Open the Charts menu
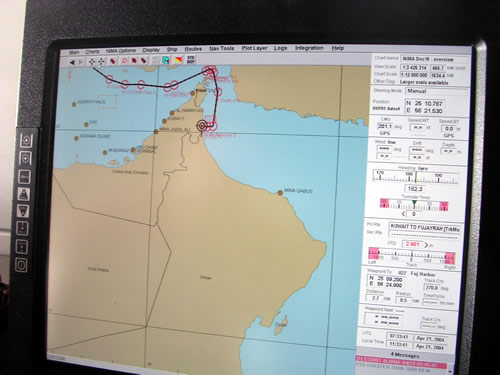The image size is (500, 375). [x=92, y=51]
